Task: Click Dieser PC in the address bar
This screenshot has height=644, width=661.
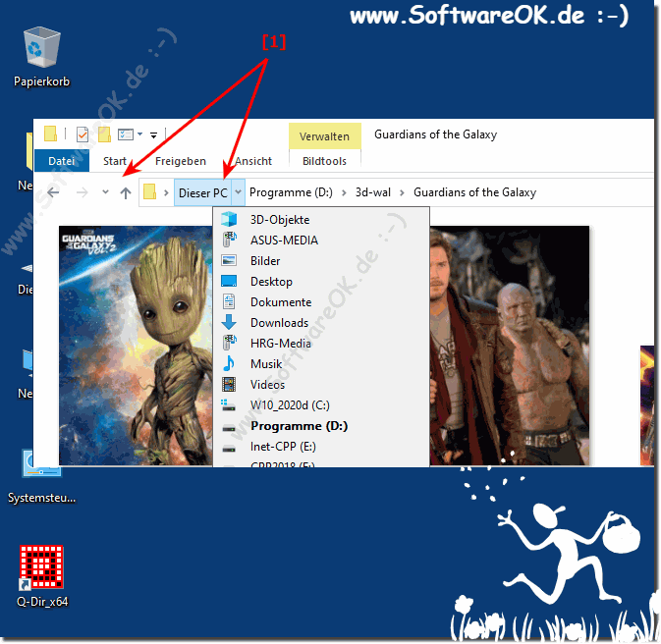Action: [x=202, y=192]
